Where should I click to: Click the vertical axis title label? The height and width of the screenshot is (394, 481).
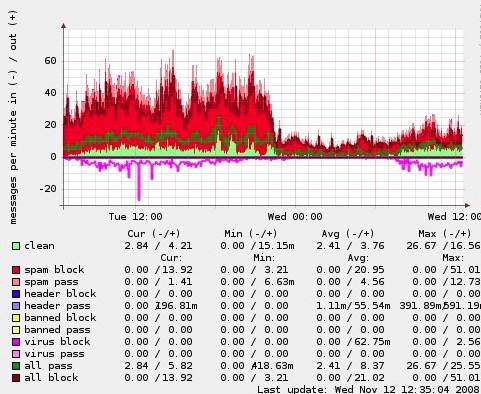click(13, 117)
